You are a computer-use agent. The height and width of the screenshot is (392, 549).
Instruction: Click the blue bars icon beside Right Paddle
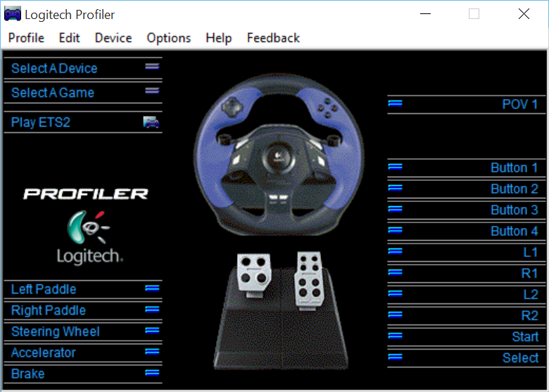[152, 310]
